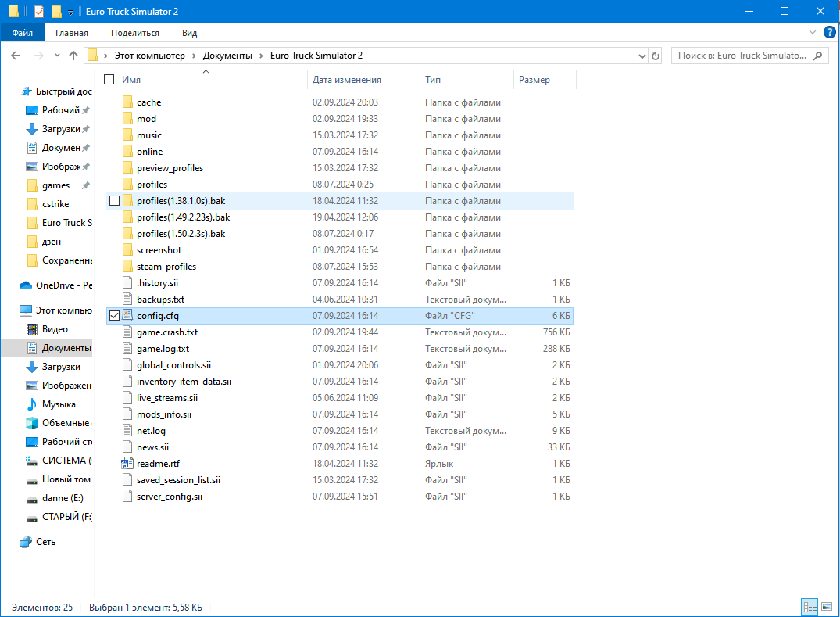Expand breadcrumb arrow after Этот компьютер
This screenshot has width=840, height=617.
pyautogui.click(x=194, y=56)
